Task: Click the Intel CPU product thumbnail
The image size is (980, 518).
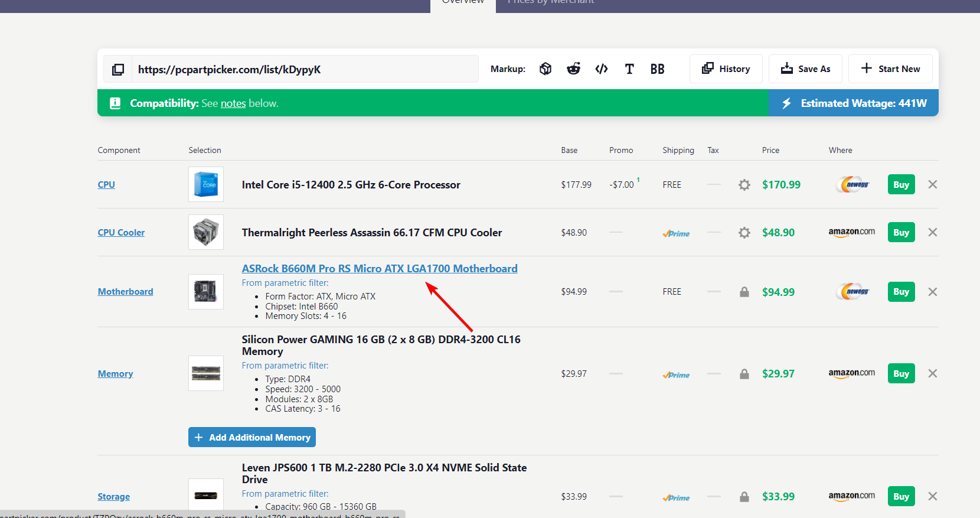Action: point(206,184)
